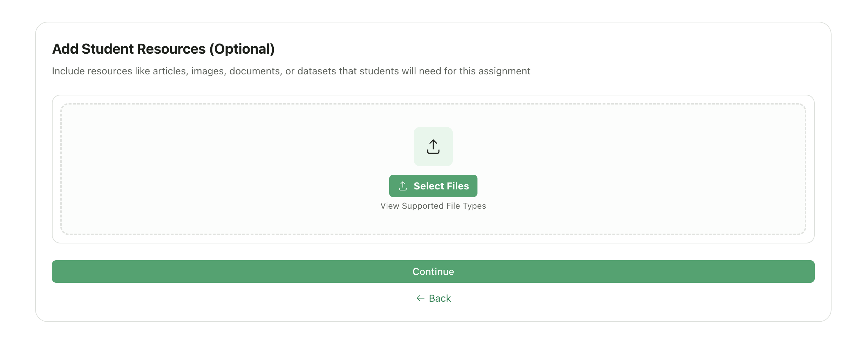Tap the arrow icon preceding the Back label

pyautogui.click(x=421, y=298)
